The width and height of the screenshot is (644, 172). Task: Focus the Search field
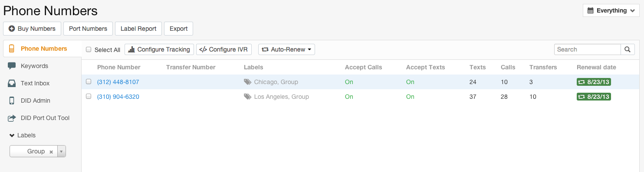tap(587, 49)
